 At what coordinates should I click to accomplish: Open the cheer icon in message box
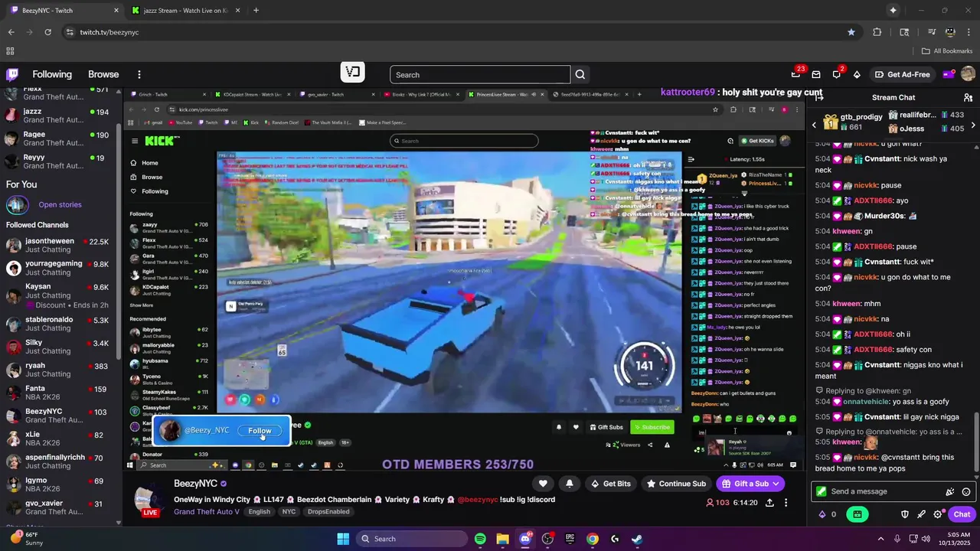pyautogui.click(x=950, y=491)
